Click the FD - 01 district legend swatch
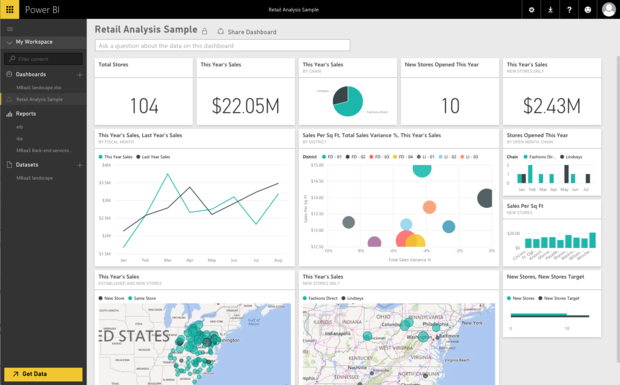 click(324, 157)
